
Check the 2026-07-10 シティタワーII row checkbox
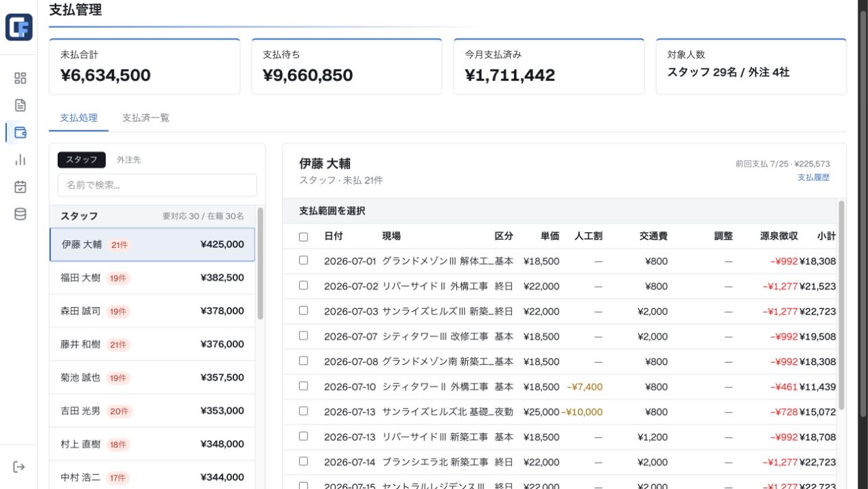[303, 386]
